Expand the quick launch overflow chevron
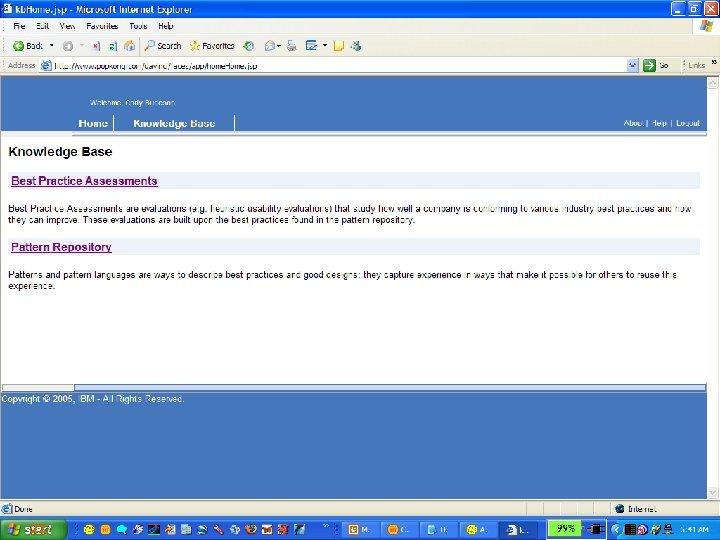720x540 pixels. click(x=326, y=526)
